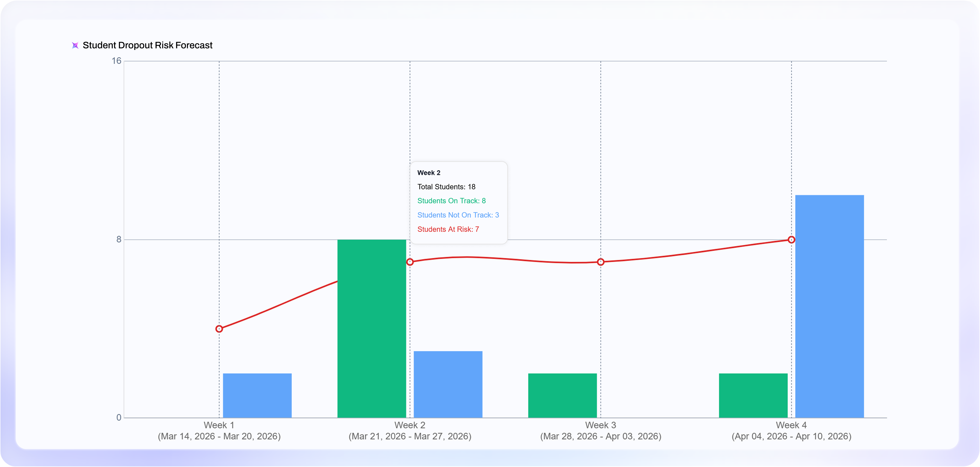Click the '(Mar 21, 2026 - Mar 27, 2026)' date range
This screenshot has width=980, height=467.
(x=410, y=436)
